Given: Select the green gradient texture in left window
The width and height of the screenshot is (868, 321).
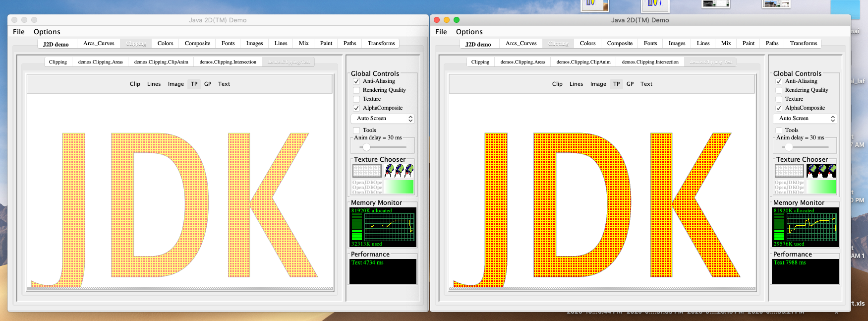Looking at the screenshot, I should pos(399,187).
